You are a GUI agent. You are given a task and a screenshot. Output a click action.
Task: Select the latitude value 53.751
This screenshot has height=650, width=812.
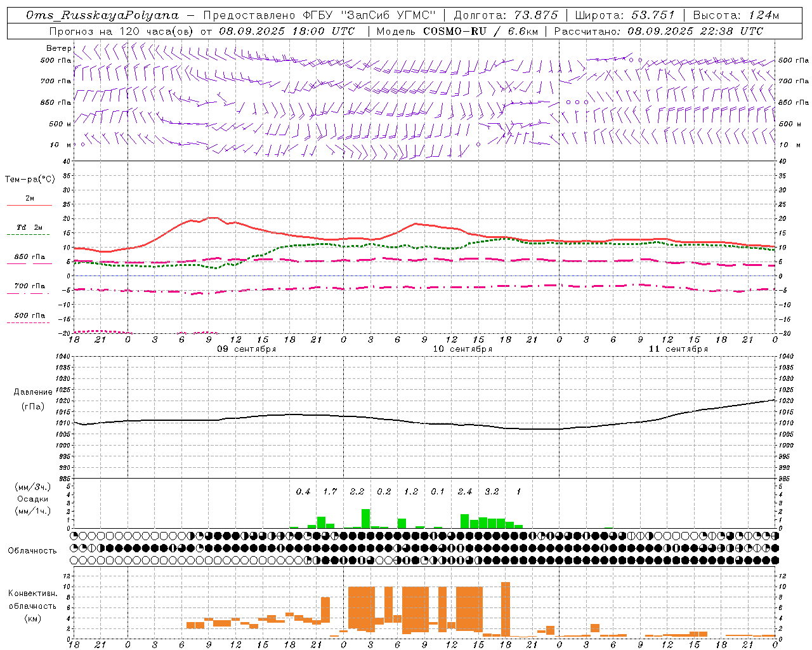tap(653, 15)
